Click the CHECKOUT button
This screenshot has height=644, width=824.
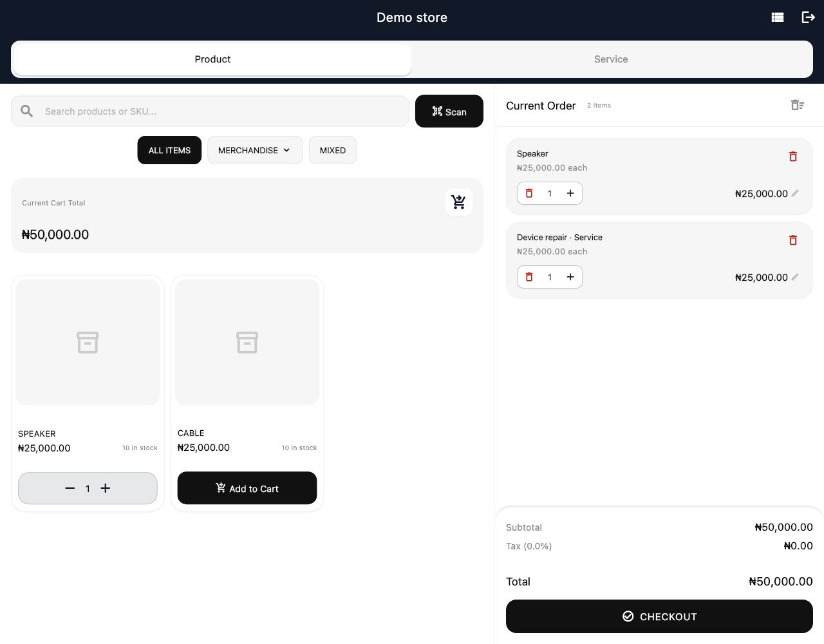659,616
